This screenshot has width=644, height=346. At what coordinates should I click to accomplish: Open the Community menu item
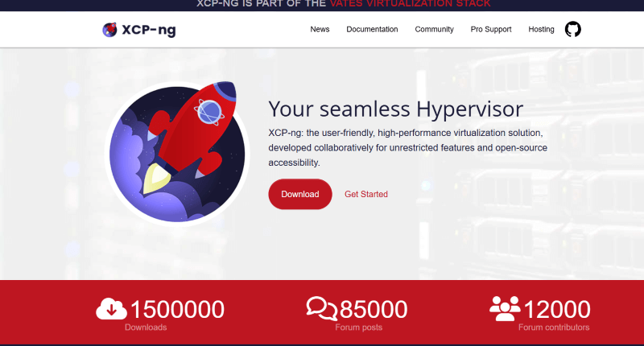pos(434,29)
